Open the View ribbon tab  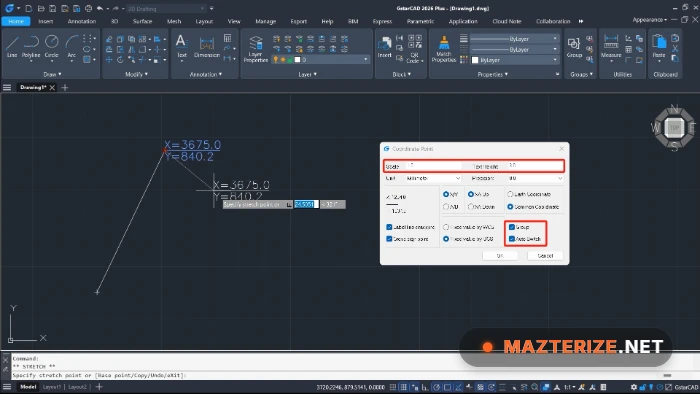click(234, 21)
